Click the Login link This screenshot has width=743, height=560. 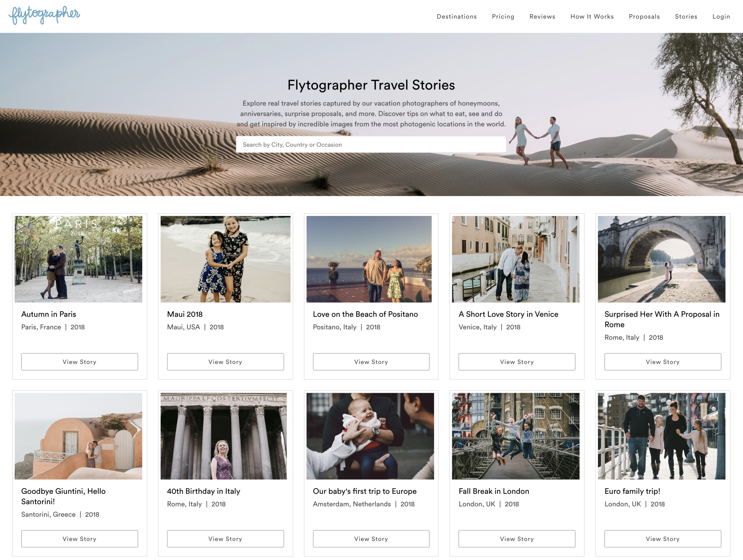(721, 16)
